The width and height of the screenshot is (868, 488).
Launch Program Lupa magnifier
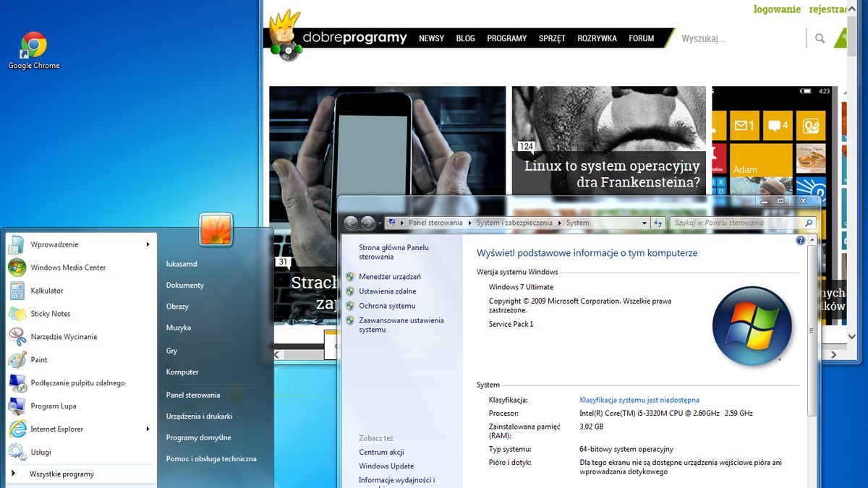coord(54,406)
